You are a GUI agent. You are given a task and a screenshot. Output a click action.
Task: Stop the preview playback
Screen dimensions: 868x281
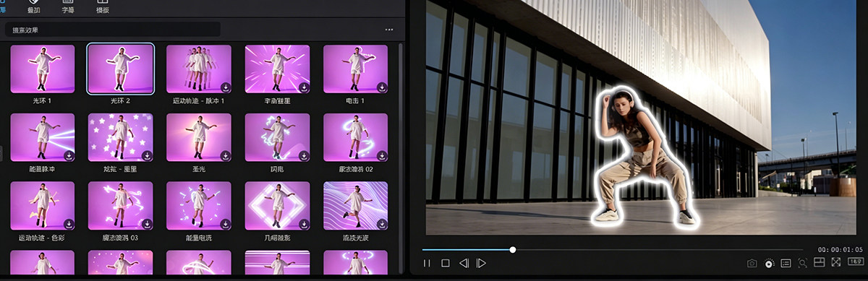(x=446, y=264)
